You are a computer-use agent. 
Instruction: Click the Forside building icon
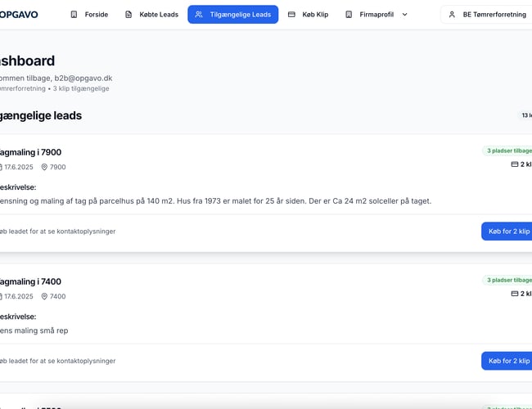pyautogui.click(x=74, y=15)
